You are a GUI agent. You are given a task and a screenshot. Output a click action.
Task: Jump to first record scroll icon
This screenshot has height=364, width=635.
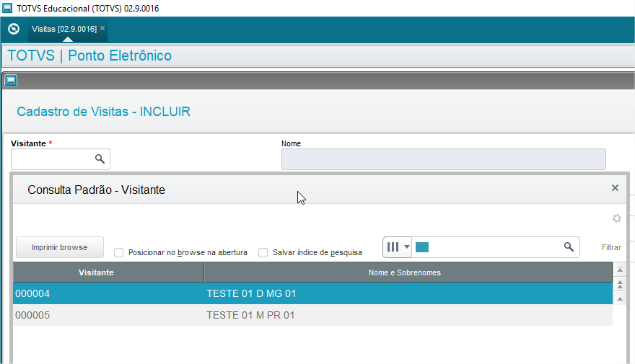click(620, 270)
